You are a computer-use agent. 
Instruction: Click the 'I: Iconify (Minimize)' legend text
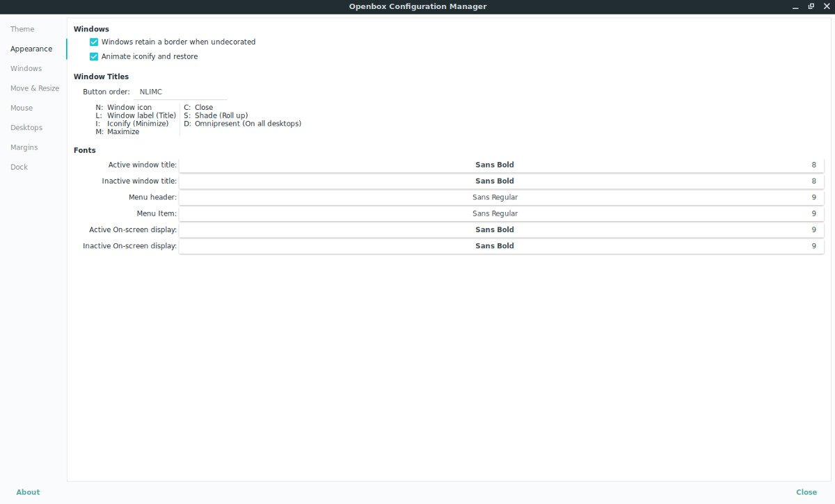point(132,124)
